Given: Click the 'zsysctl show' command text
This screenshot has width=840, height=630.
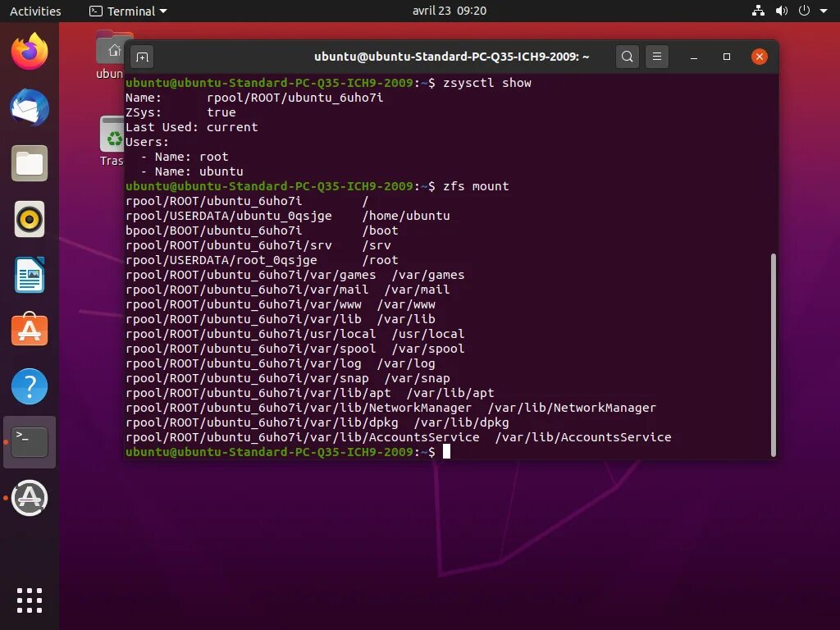Looking at the screenshot, I should 487,83.
